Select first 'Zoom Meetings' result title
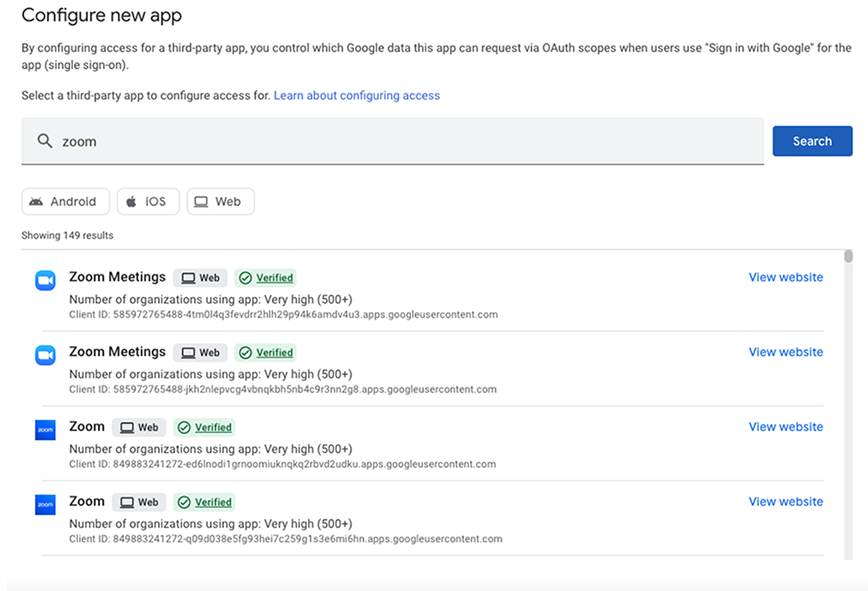This screenshot has width=868, height=591. [117, 277]
